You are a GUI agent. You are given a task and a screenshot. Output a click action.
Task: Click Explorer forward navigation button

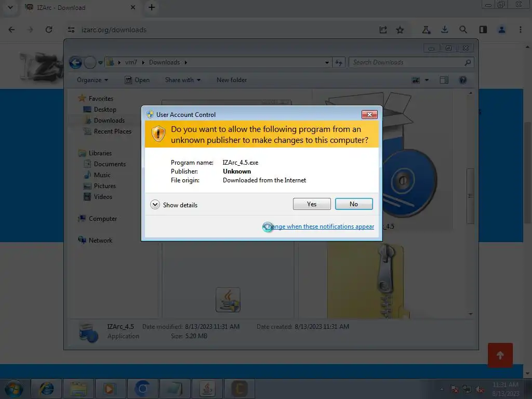[x=90, y=62]
